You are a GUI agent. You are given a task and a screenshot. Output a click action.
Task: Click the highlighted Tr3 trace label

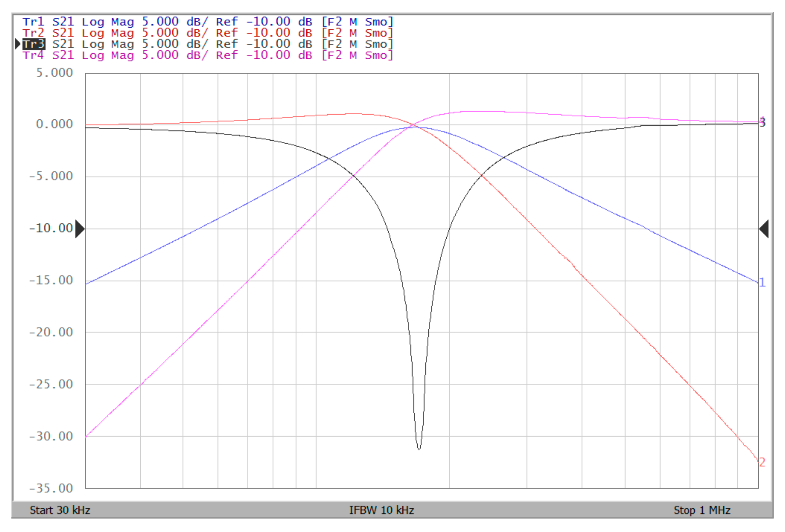coord(33,44)
